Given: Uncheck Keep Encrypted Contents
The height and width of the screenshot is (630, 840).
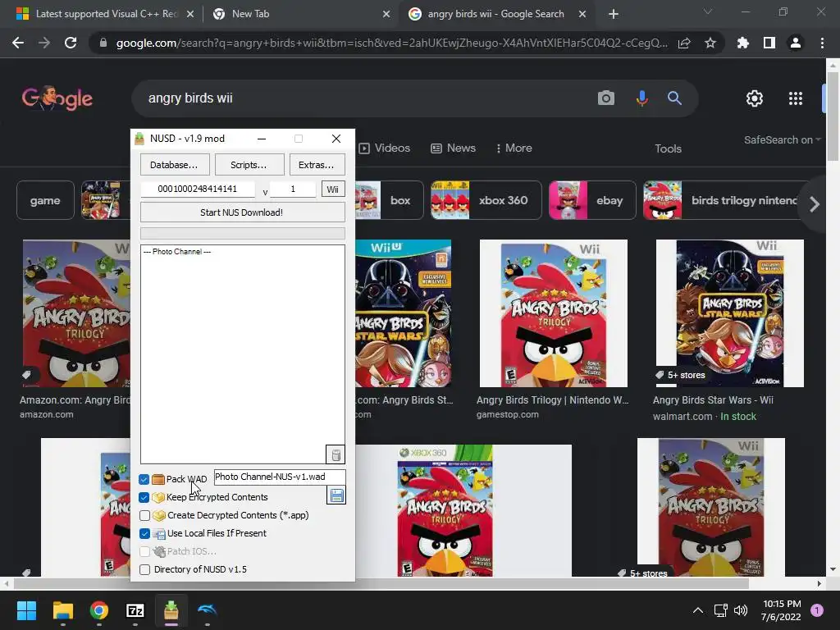Looking at the screenshot, I should [144, 497].
